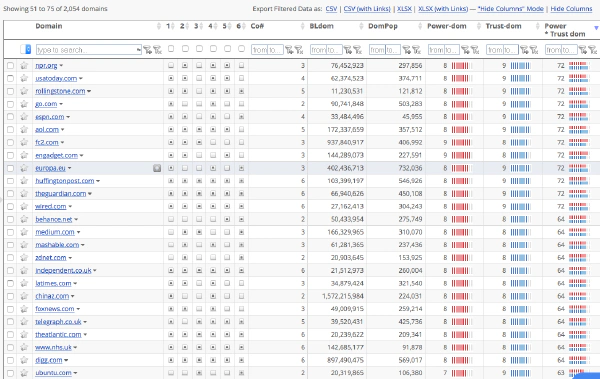Click the Power*Trust bar for wired.com

coord(579,206)
